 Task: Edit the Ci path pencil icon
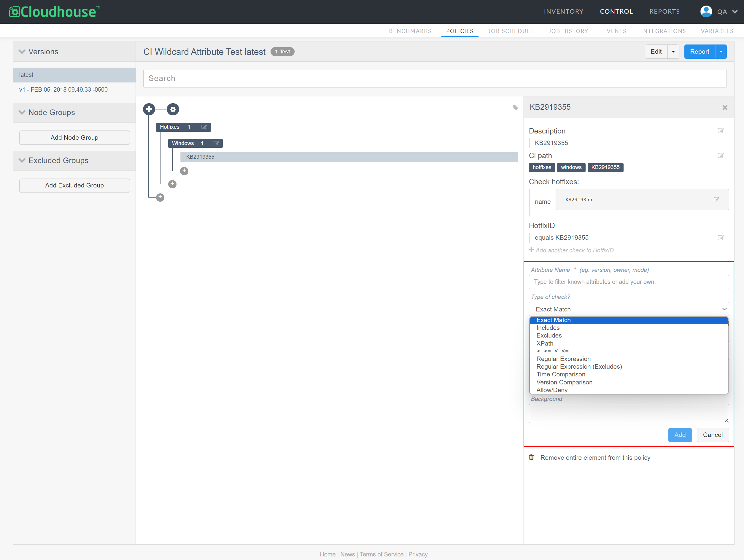(x=721, y=156)
